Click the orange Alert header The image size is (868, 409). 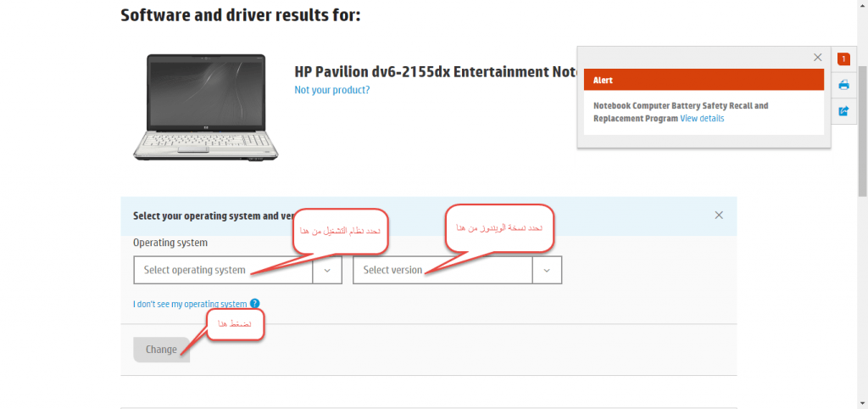(x=704, y=80)
